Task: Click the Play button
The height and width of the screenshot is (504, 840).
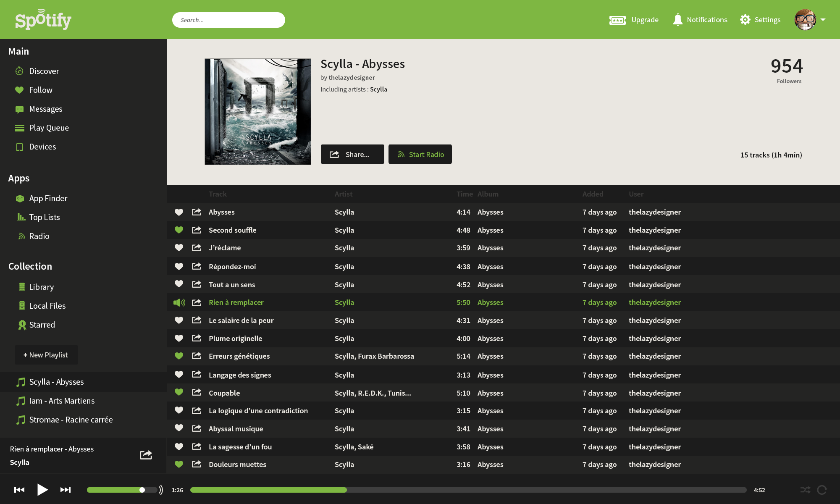Action: click(42, 490)
